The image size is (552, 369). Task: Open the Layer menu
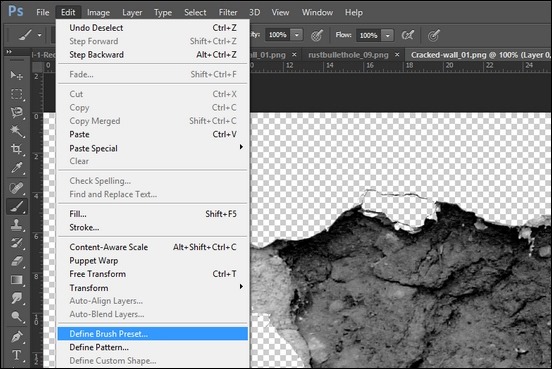click(x=132, y=12)
